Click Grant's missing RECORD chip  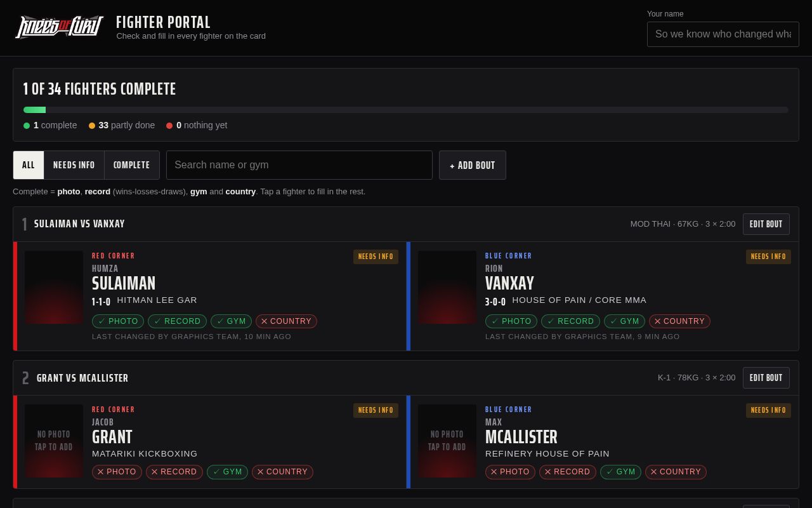[x=174, y=472]
